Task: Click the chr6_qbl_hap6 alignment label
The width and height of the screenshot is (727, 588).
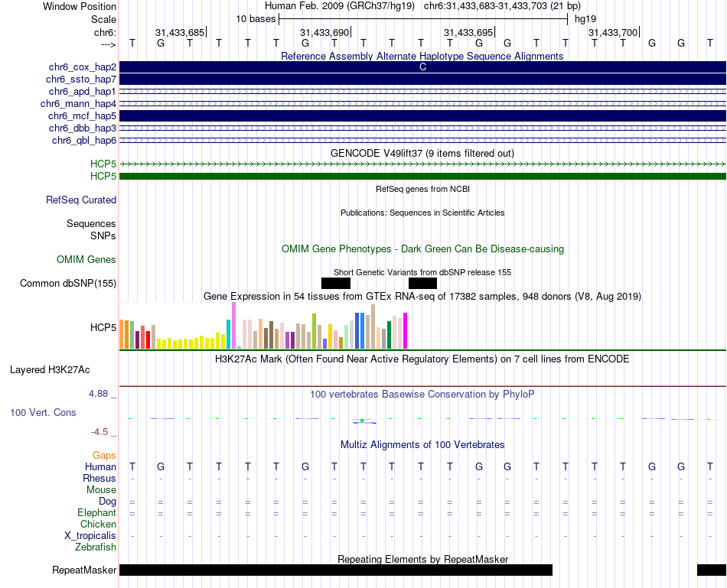Action: click(84, 141)
